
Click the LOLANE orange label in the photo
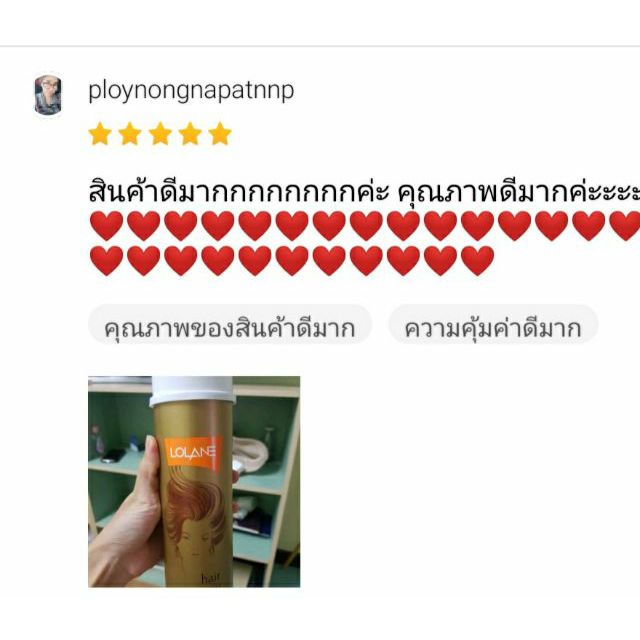(x=192, y=453)
